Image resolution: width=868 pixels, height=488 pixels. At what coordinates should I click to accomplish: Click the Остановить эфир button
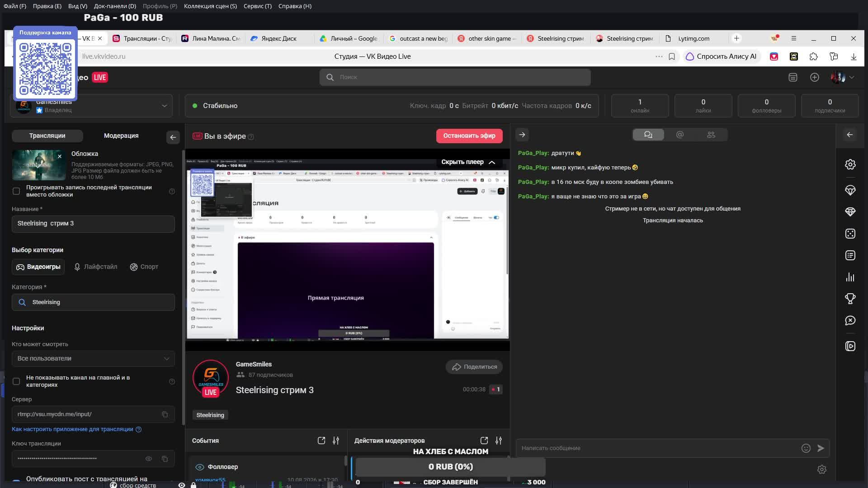[x=469, y=136]
